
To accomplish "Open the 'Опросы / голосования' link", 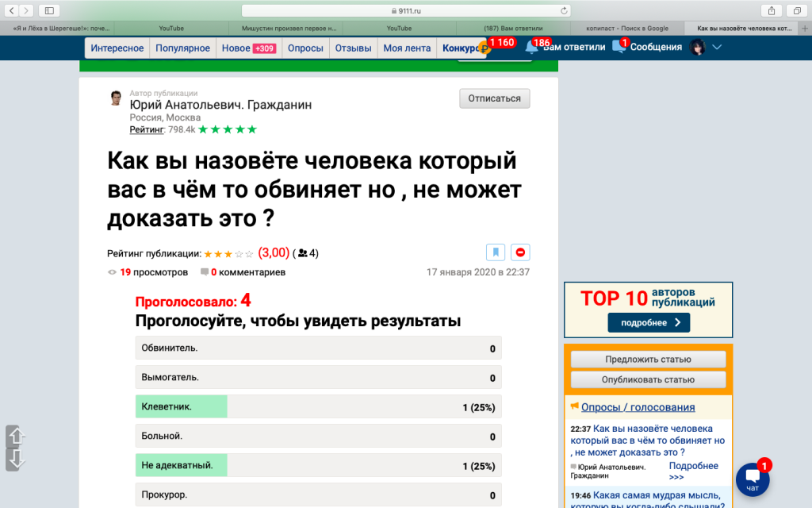I will [x=638, y=407].
